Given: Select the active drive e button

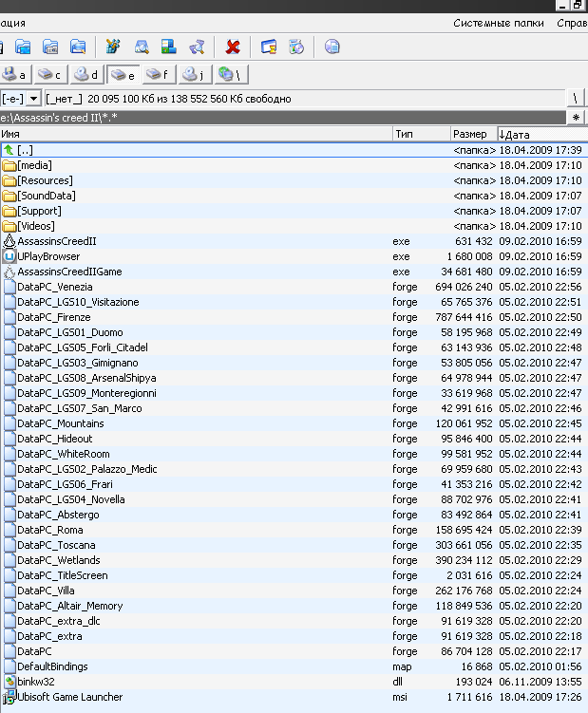Looking at the screenshot, I should pos(123,75).
